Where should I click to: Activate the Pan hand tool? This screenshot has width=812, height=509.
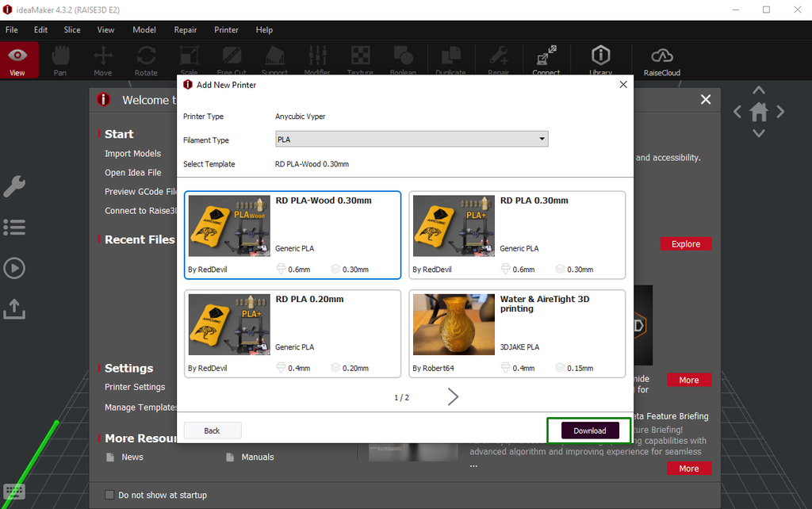[60, 60]
